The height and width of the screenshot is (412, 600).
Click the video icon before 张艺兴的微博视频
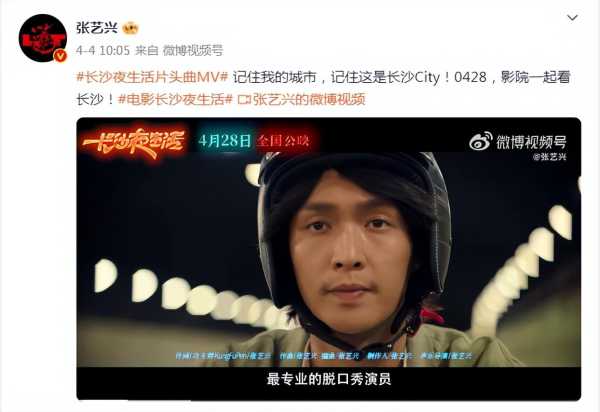tap(244, 100)
